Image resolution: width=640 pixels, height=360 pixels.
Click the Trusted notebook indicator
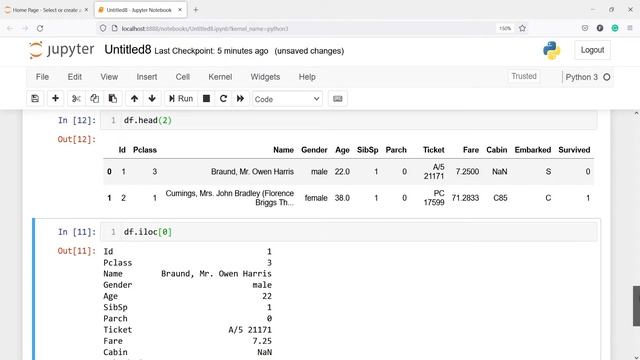pos(524,76)
